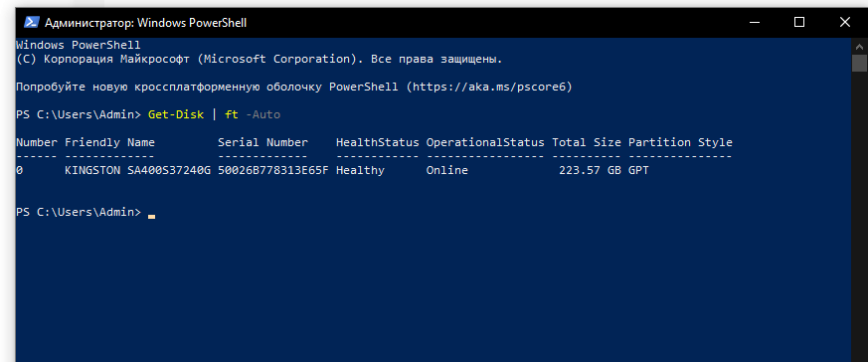Click the blinking cursor at last prompt

pos(152,217)
